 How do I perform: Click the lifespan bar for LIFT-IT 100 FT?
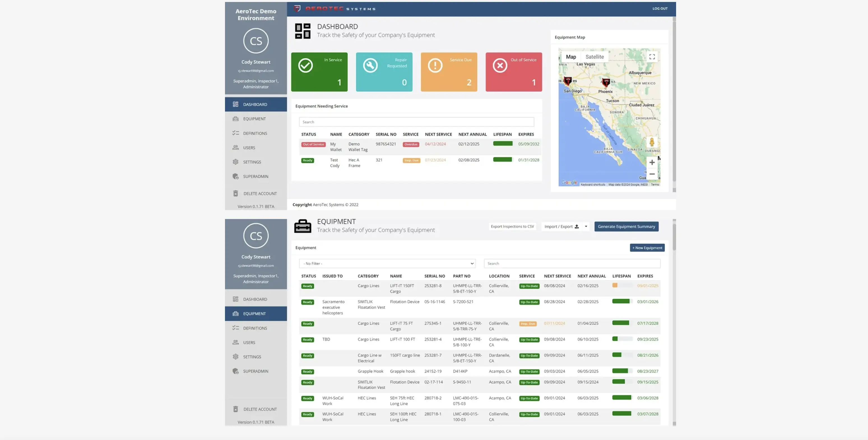(622, 339)
